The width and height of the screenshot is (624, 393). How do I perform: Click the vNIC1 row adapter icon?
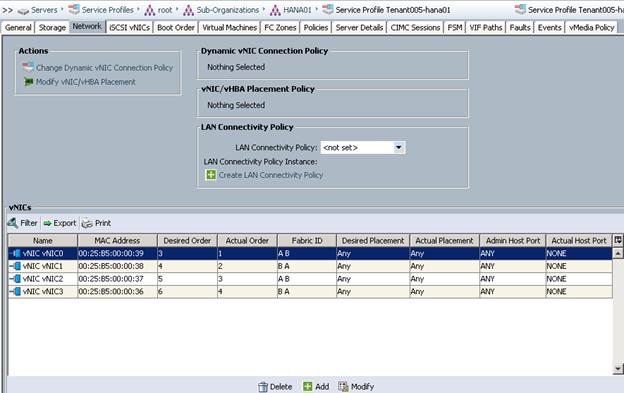click(16, 266)
